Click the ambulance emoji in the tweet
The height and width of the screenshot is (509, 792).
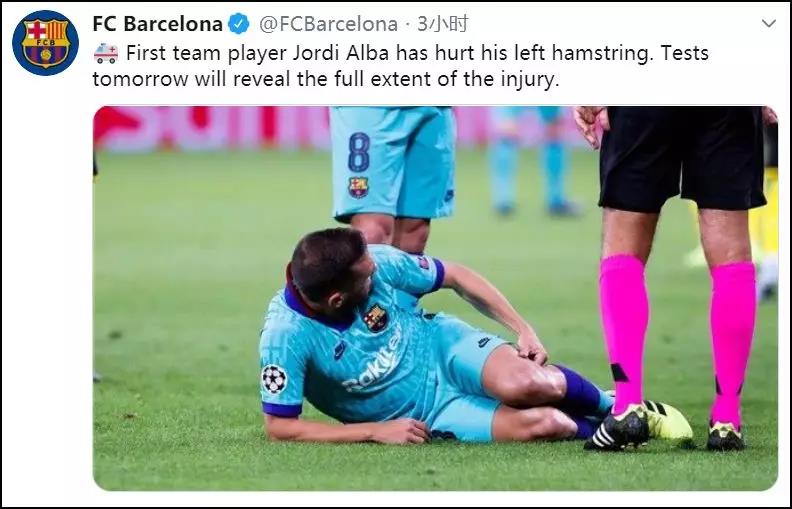(x=106, y=53)
